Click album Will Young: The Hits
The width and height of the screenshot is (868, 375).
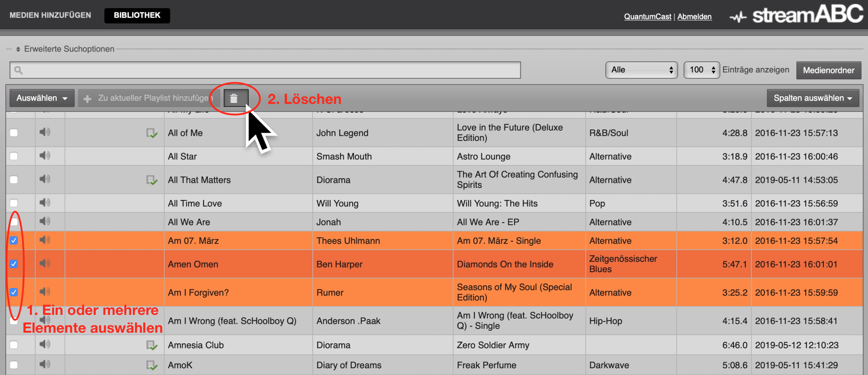[497, 204]
